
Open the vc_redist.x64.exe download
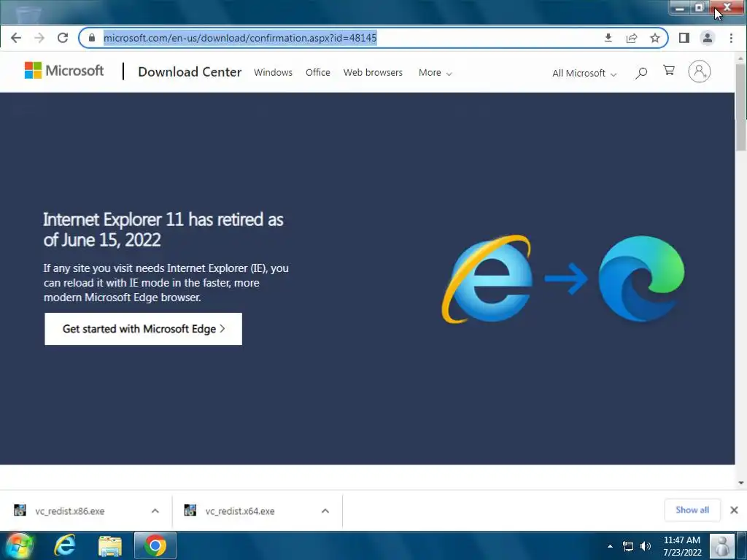239,511
